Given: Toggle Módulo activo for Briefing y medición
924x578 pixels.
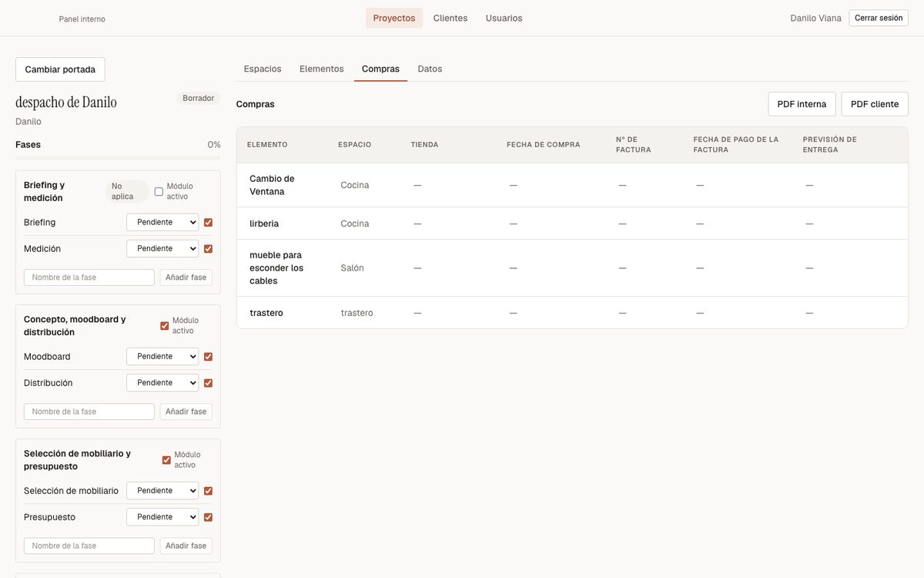Looking at the screenshot, I should pyautogui.click(x=159, y=191).
